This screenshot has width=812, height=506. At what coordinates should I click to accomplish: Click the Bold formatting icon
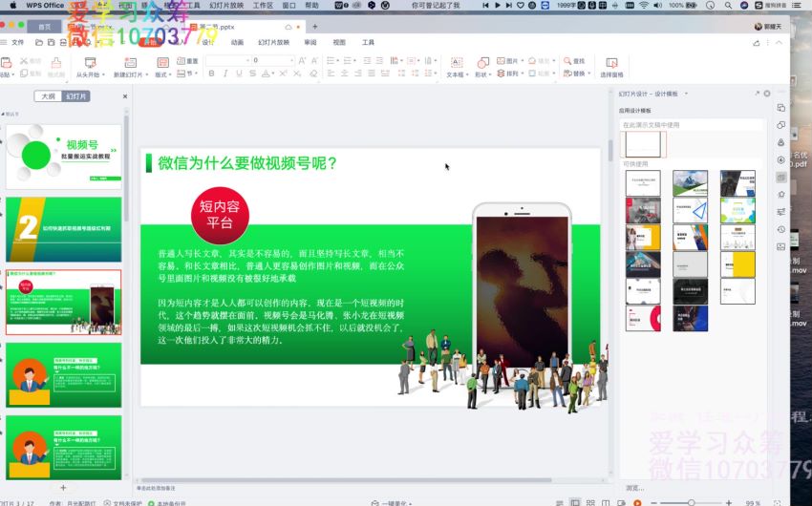click(x=211, y=74)
